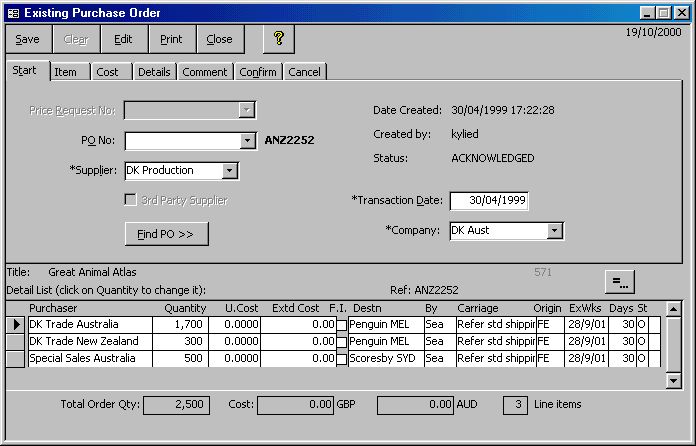Viewport: 696px width, 446px height.
Task: Switch to the Details tab
Action: click(154, 72)
